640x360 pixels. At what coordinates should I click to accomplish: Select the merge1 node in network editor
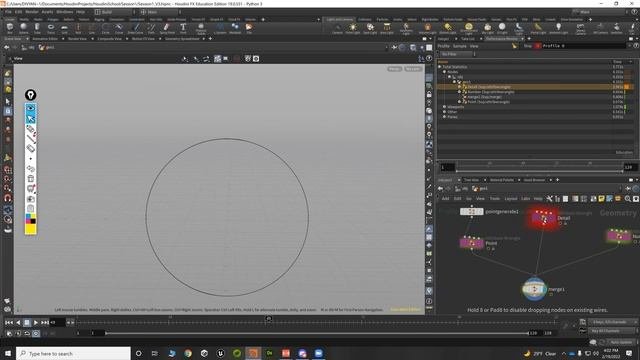click(x=534, y=289)
